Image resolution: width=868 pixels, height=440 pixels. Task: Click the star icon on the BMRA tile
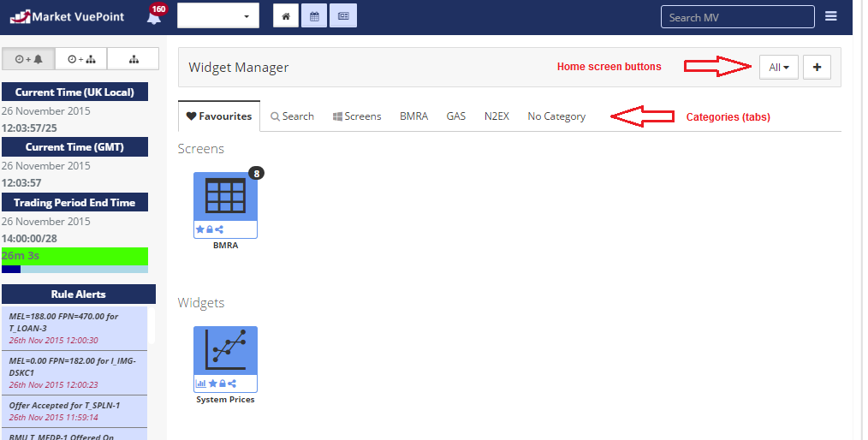(200, 229)
